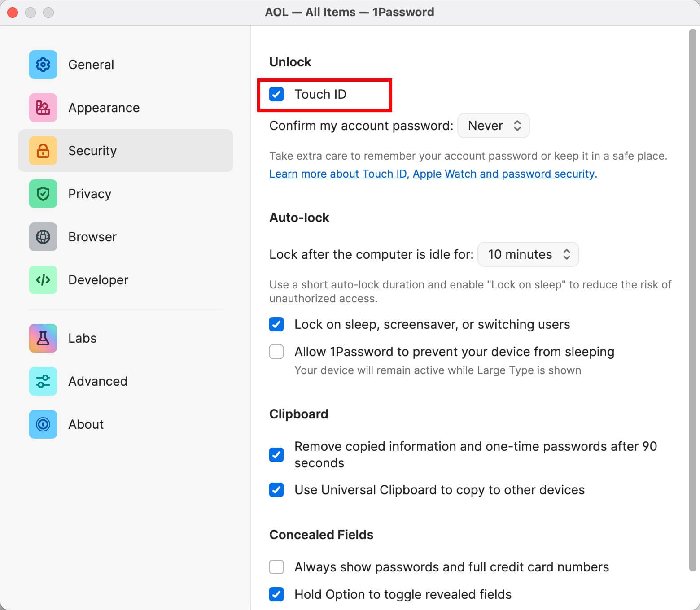Go to Privacy settings
This screenshot has height=610, width=700.
[126, 194]
